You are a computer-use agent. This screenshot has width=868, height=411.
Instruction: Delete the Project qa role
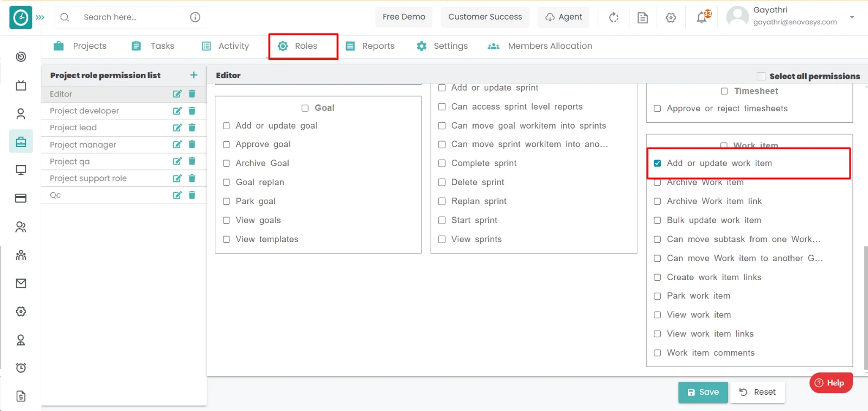(x=192, y=161)
